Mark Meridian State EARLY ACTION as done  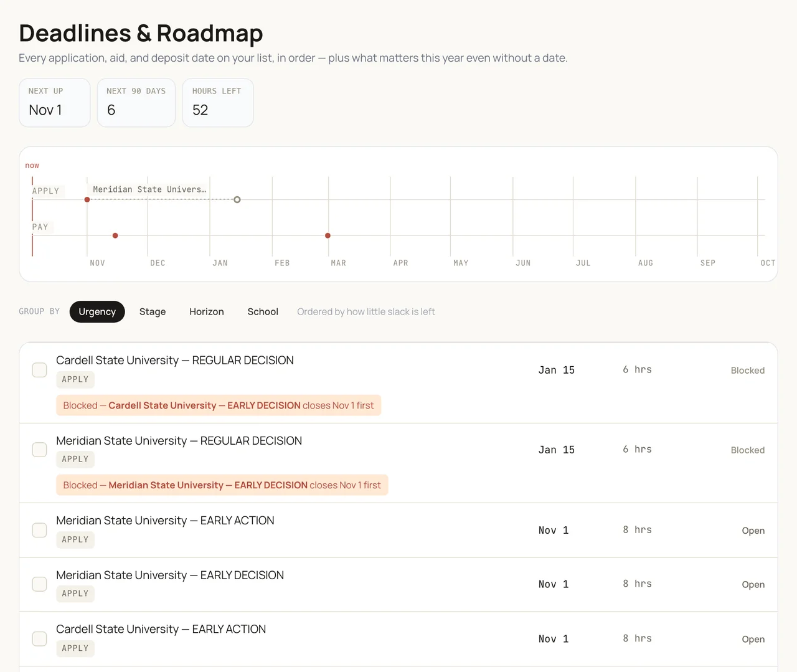pos(39,530)
